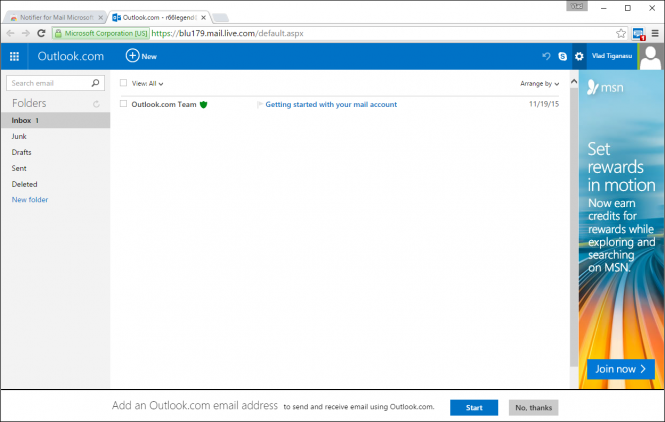Dismiss the banner with No, thanks
665x422 pixels.
[x=534, y=408]
